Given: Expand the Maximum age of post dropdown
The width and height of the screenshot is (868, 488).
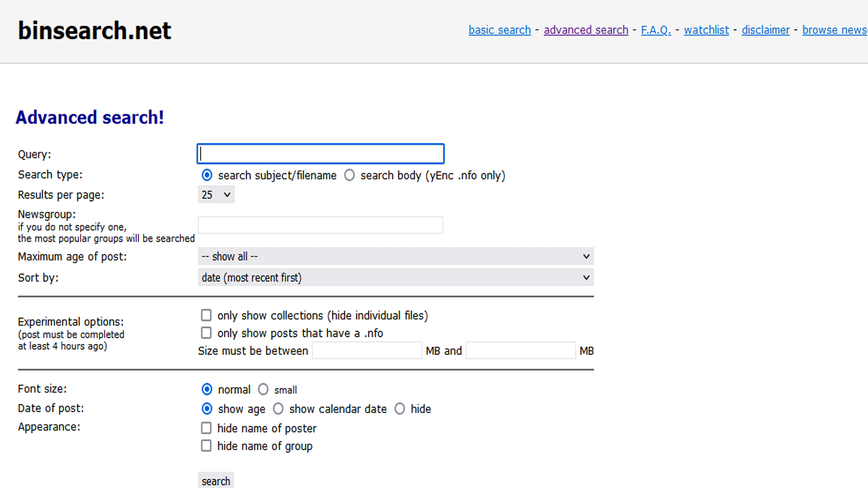Looking at the screenshot, I should [396, 256].
